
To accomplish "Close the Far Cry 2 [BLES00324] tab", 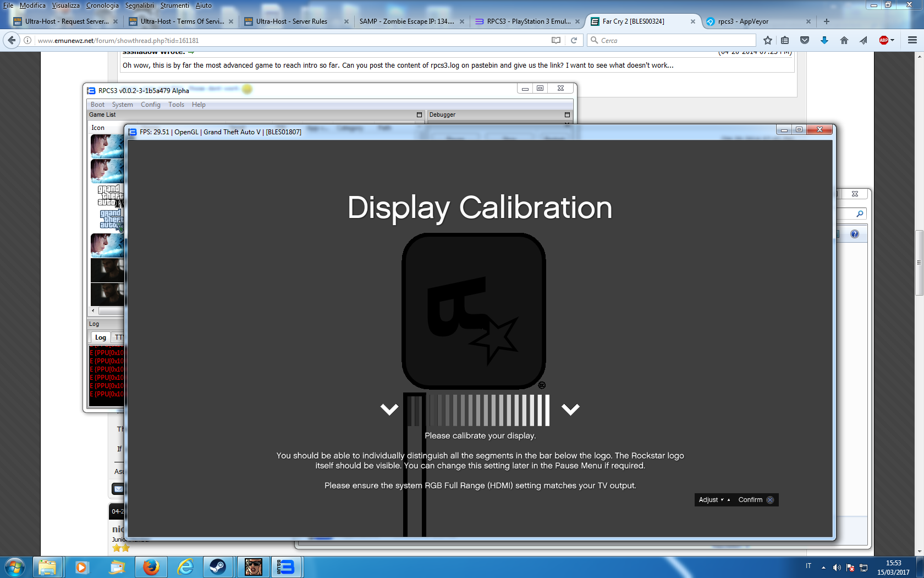I will (692, 21).
